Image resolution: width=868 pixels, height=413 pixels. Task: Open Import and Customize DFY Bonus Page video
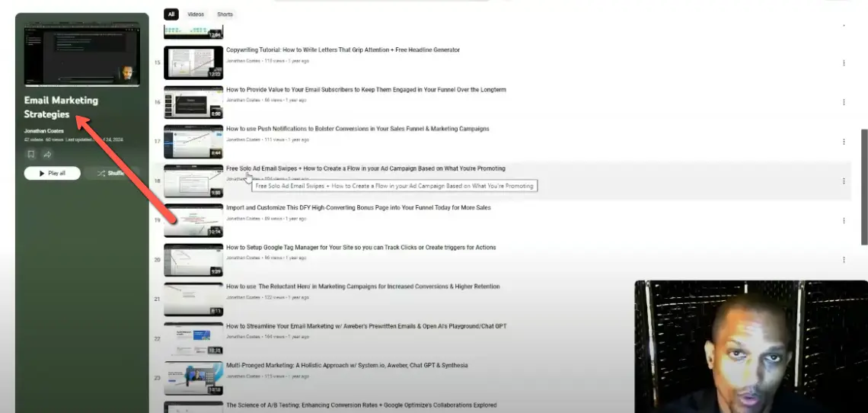(359, 208)
